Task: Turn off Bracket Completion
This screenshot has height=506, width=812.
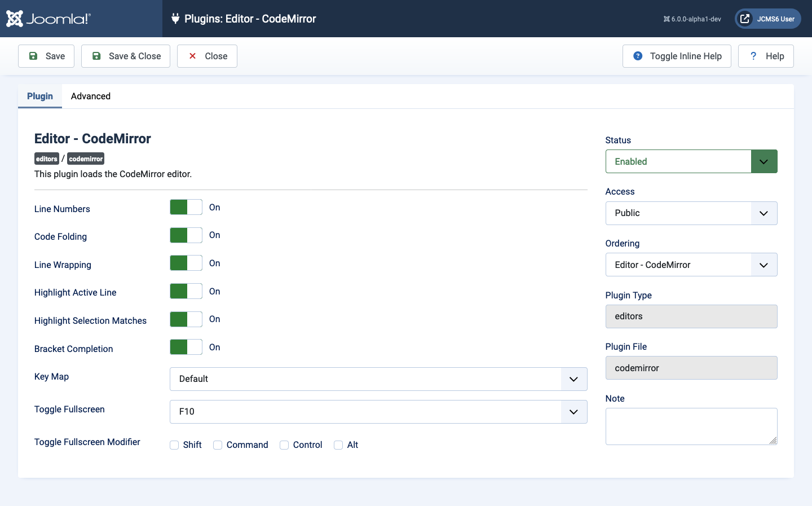Action: (x=186, y=347)
